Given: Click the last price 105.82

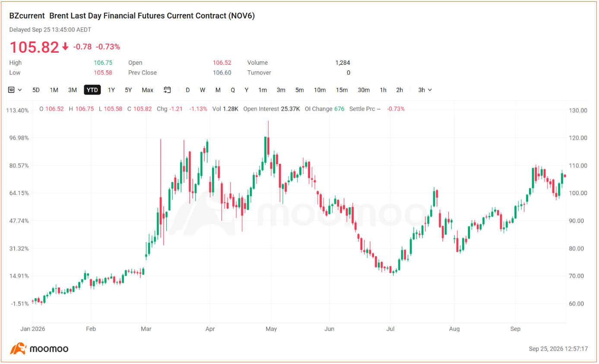Looking at the screenshot, I should click(x=34, y=47).
